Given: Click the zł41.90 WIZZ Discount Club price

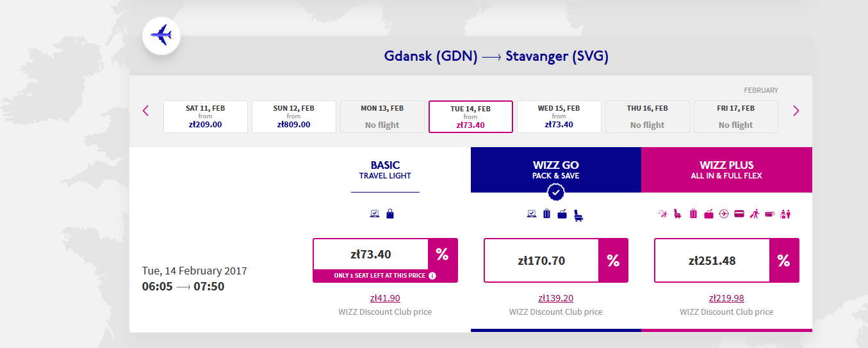Looking at the screenshot, I should coord(385,298).
